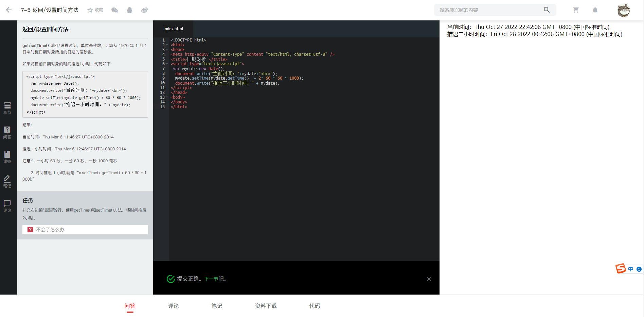Open the 资料下载 tab

(x=266, y=306)
